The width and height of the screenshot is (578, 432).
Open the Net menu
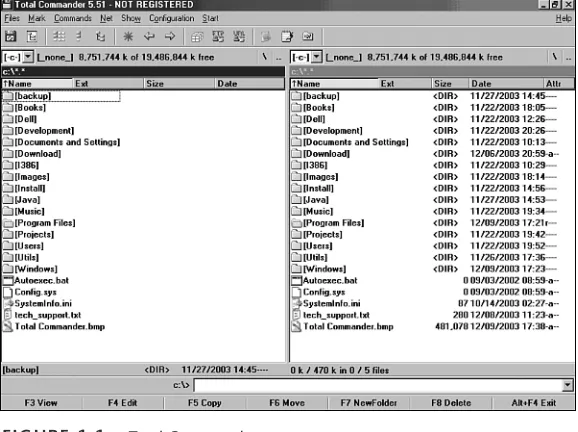(x=106, y=18)
